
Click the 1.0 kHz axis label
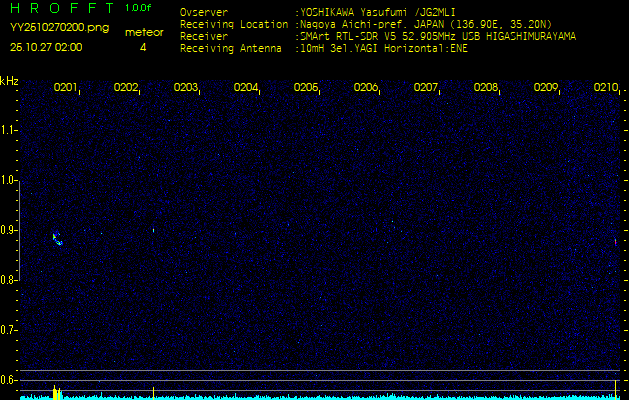pos(8,181)
